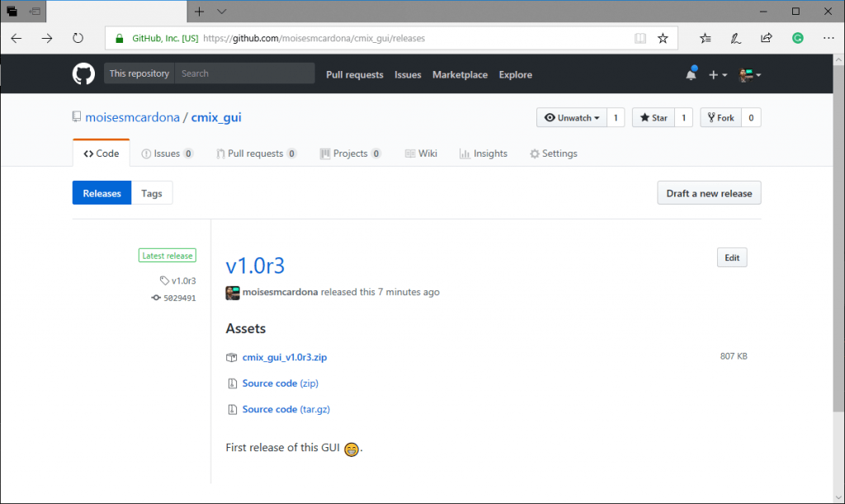Screen dimensions: 845x504
Task: Click the file icon beside Source code (zip)
Action: 232,384
